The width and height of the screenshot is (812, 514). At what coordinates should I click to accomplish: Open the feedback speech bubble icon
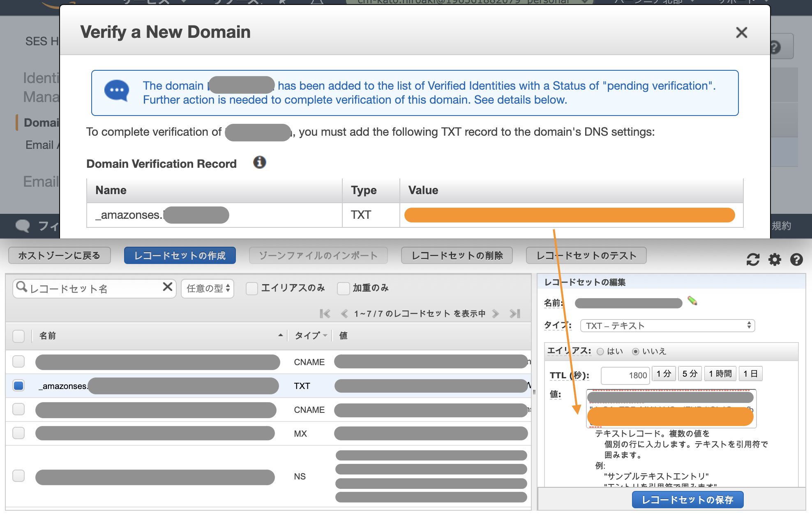coord(23,226)
